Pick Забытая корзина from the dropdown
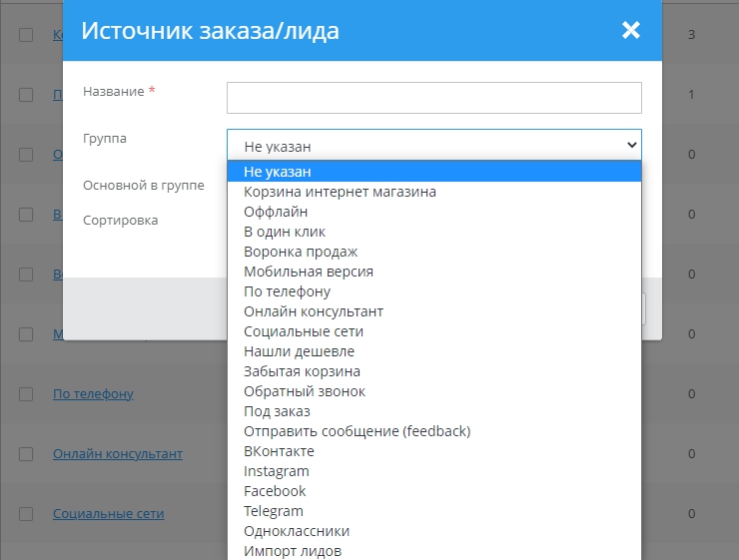 (x=302, y=371)
